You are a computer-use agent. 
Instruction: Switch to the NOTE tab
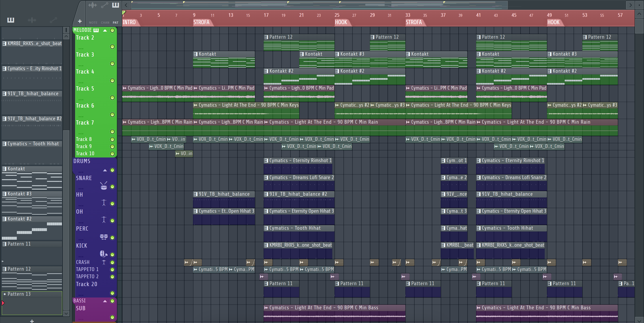click(93, 23)
